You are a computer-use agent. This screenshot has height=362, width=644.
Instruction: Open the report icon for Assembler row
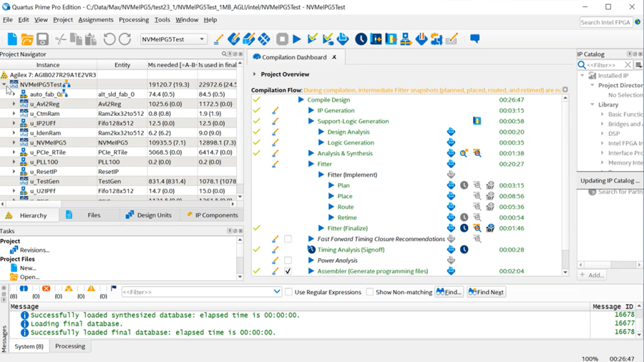(x=451, y=271)
